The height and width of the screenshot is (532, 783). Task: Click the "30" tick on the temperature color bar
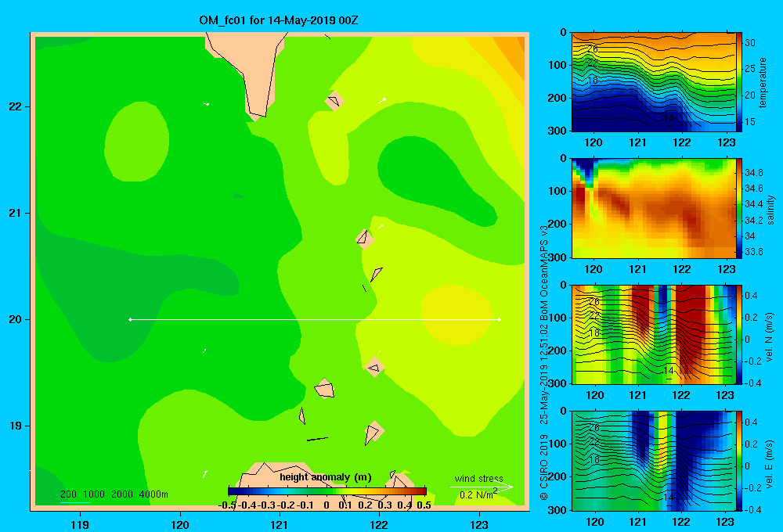750,43
